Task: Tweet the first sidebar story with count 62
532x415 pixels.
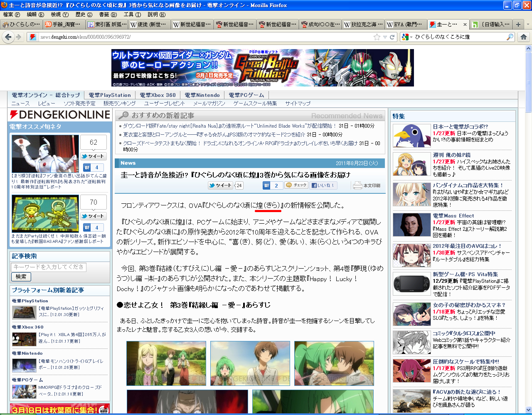Action: tap(93, 156)
